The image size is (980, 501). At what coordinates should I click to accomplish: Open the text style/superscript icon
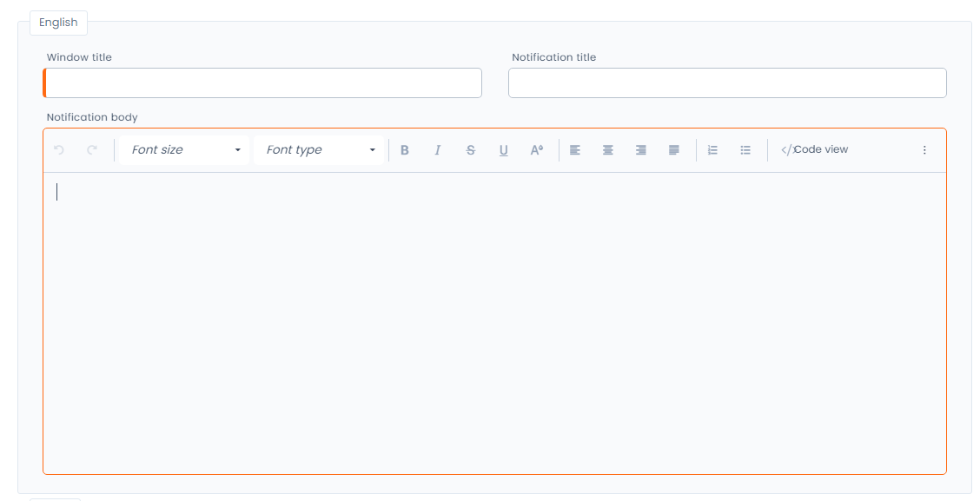tap(537, 150)
